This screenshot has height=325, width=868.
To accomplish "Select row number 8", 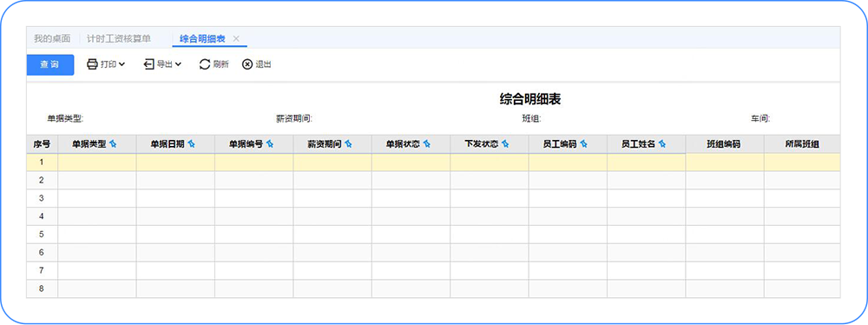I will tap(42, 289).
